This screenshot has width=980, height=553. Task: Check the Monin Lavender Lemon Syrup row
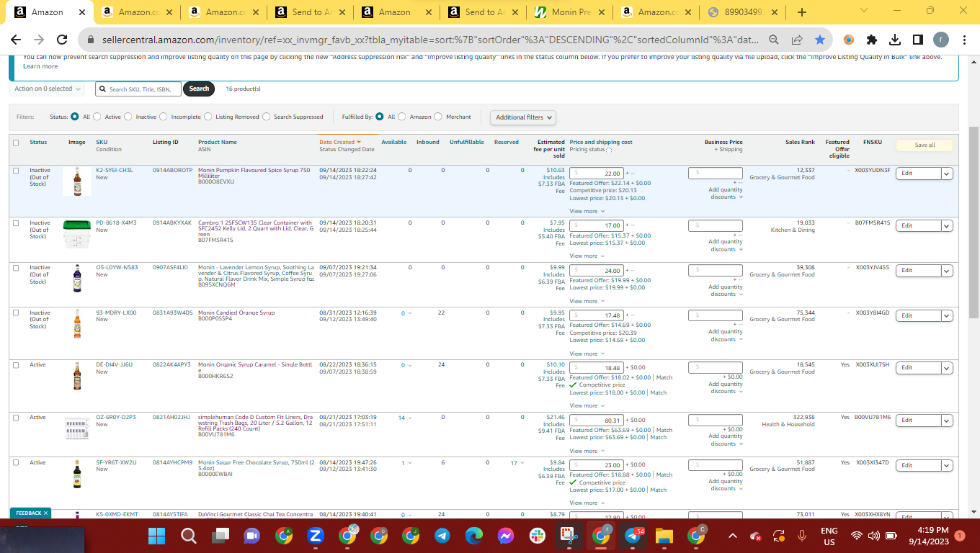click(x=16, y=268)
